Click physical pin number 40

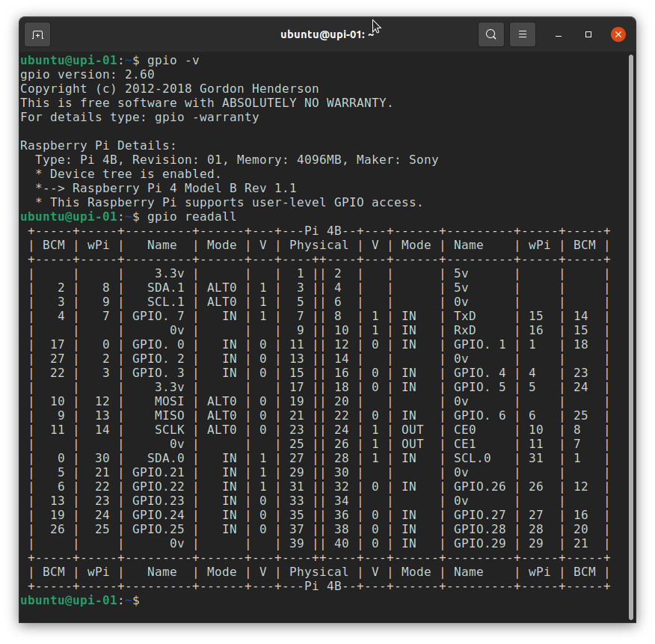(341, 544)
